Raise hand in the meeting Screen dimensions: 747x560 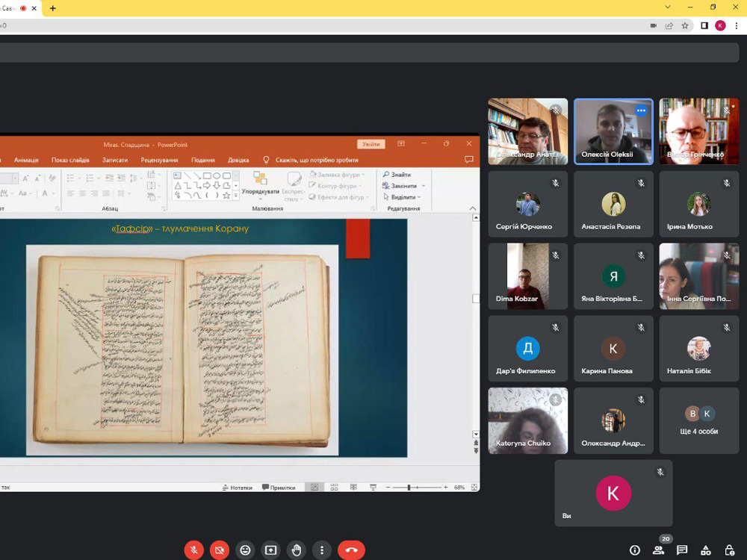[x=296, y=550]
